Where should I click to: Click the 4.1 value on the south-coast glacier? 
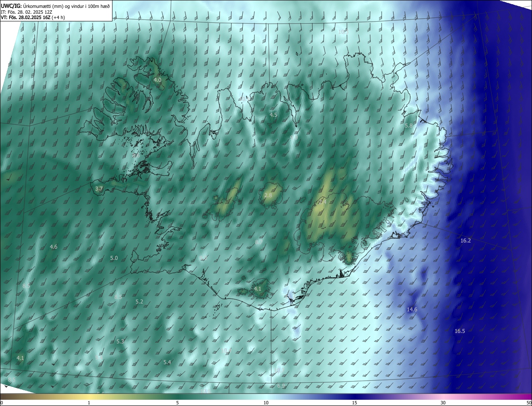[x=257, y=289]
